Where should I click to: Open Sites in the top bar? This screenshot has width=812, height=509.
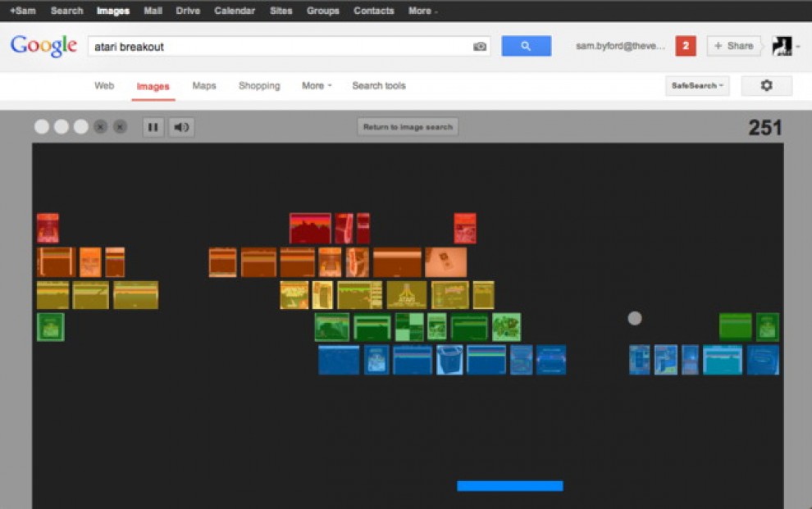(281, 11)
